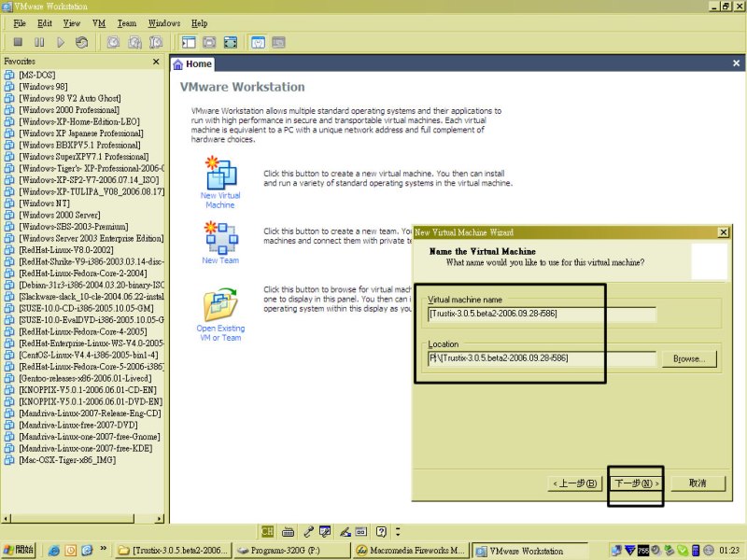Click the New Team link text
The width and height of the screenshot is (747, 560).
(220, 260)
